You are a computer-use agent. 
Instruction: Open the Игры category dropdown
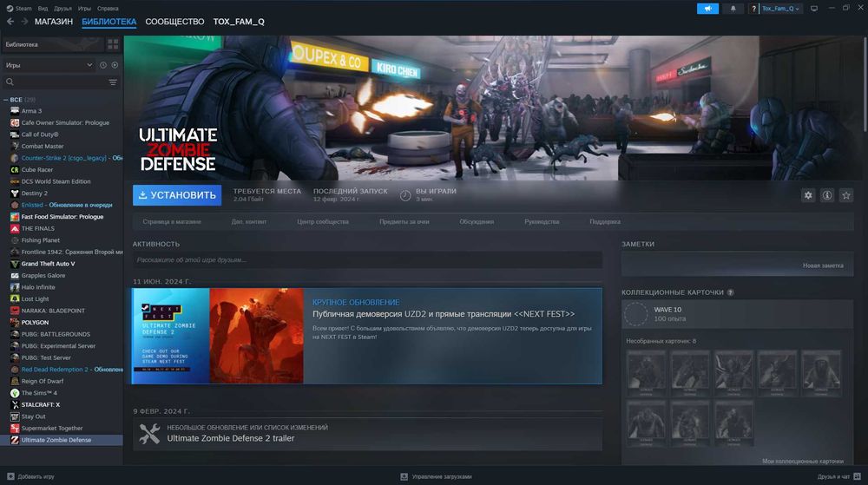pyautogui.click(x=49, y=65)
